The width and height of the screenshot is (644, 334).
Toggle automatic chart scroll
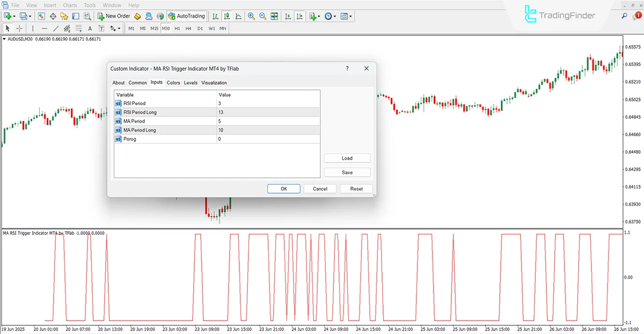point(288,16)
